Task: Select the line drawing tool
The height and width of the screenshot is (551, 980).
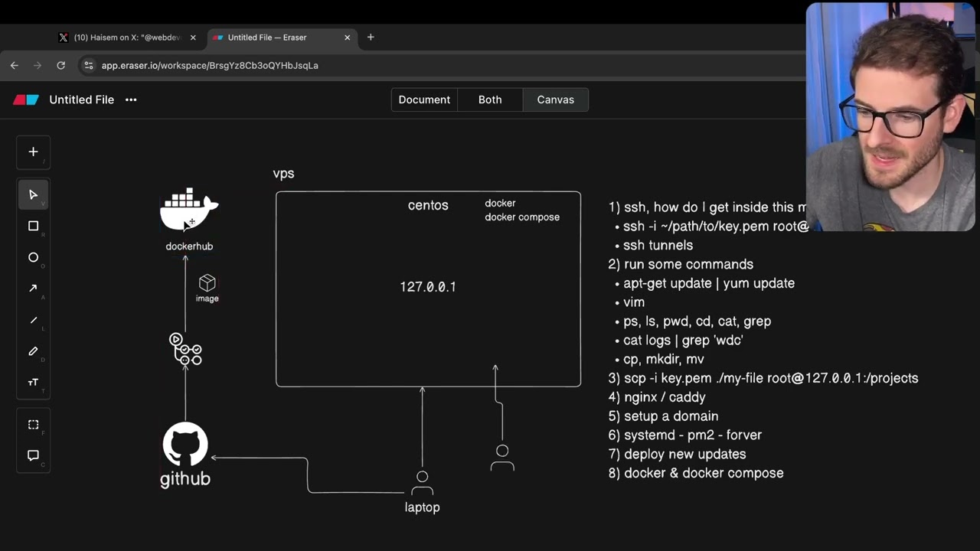Action: coord(33,320)
